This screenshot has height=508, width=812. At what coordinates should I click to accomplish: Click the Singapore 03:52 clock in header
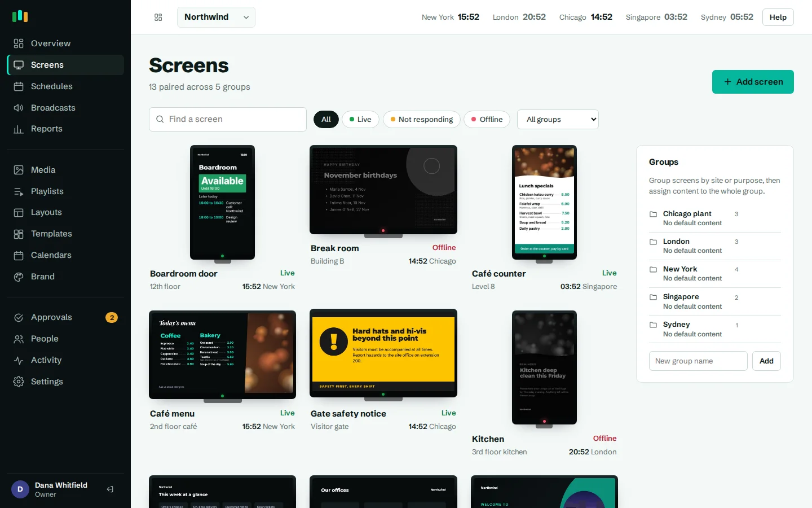tap(656, 17)
